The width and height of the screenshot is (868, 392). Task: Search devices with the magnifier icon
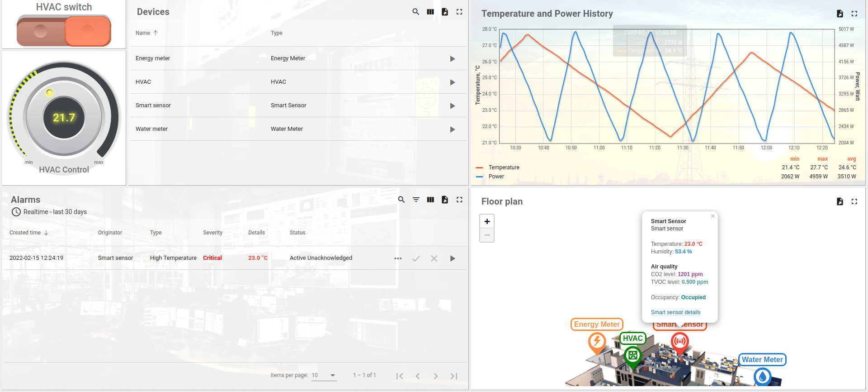tap(415, 12)
